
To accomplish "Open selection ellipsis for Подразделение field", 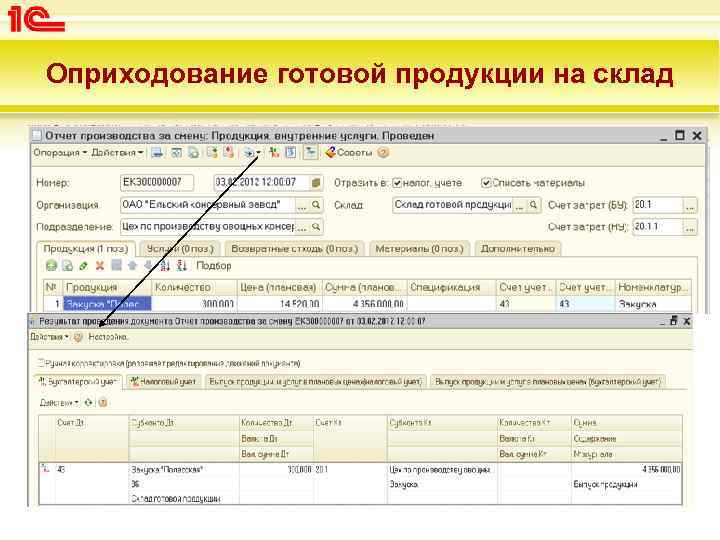I will click(302, 227).
